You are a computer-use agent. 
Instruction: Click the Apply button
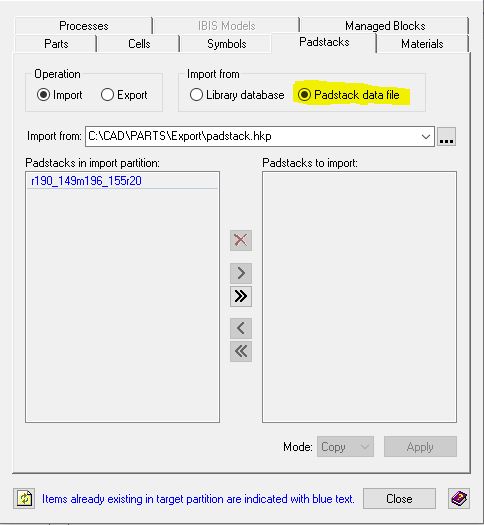420,447
